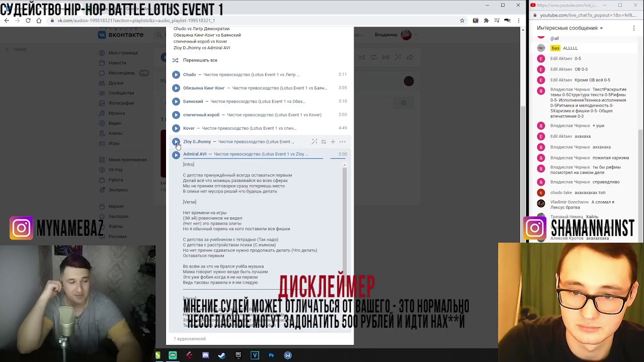This screenshot has width=644, height=362.
Task: Play the Kover track
Action: (x=176, y=128)
